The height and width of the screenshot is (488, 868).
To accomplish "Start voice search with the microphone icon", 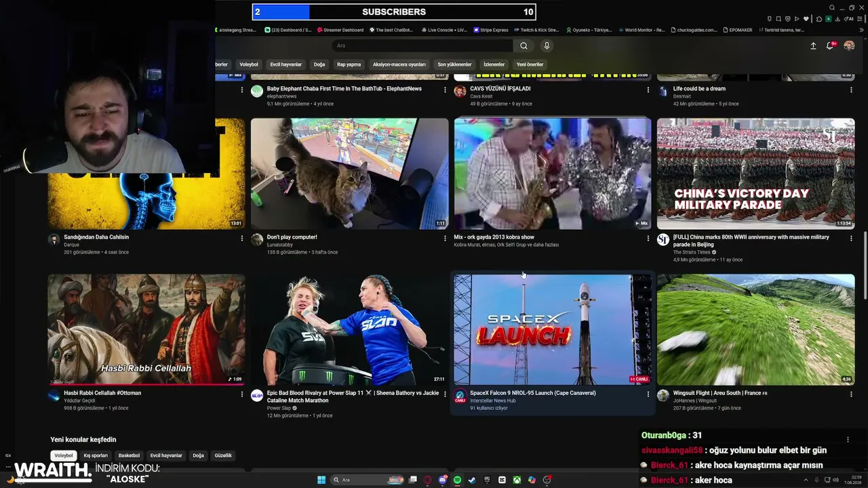I will click(x=547, y=45).
